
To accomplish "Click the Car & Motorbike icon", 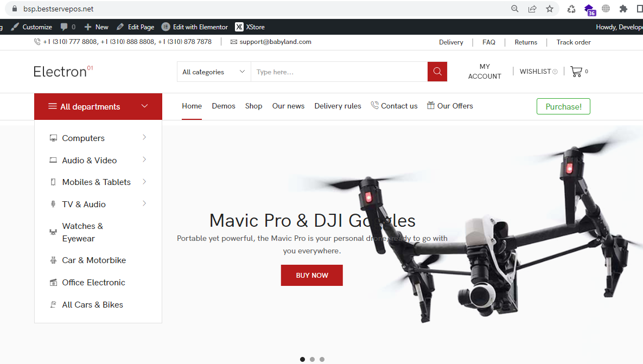I will (53, 260).
